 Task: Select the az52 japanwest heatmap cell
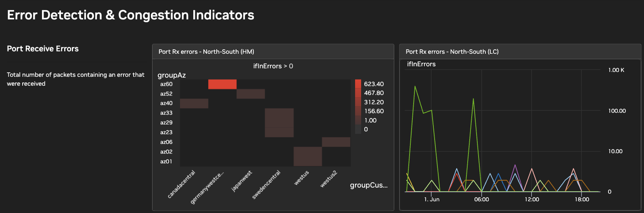coord(251,94)
